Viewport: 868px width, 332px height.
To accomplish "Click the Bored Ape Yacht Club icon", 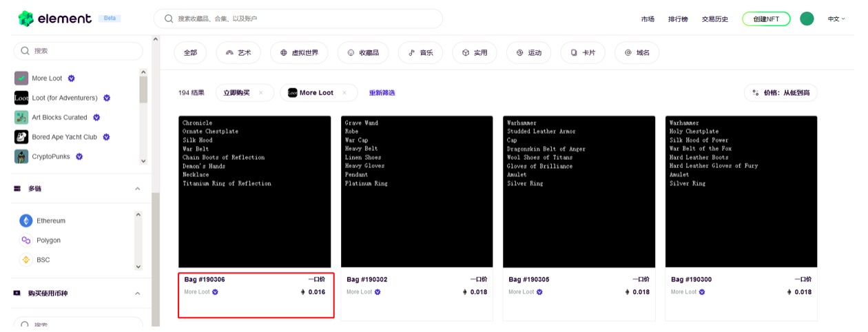I will point(21,137).
